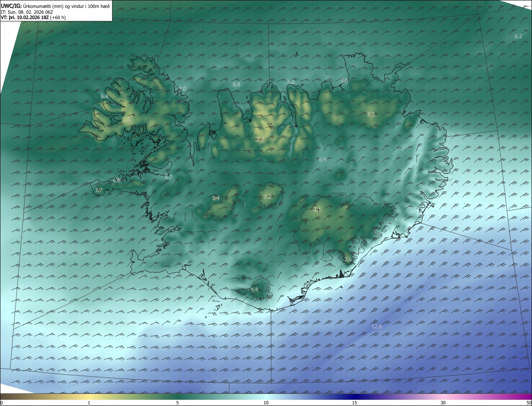Click the map value 7.2
The width and height of the screenshot is (532, 406).
coord(291,82)
